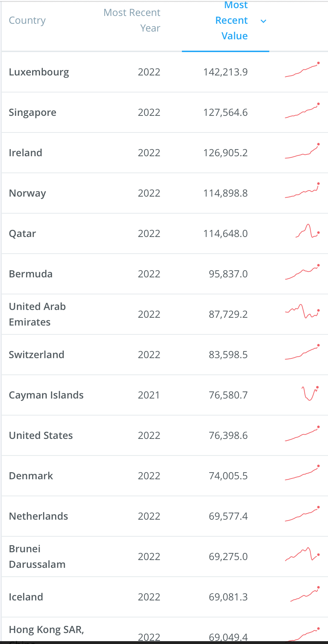Open Ireland's sparkline chart

302,152
